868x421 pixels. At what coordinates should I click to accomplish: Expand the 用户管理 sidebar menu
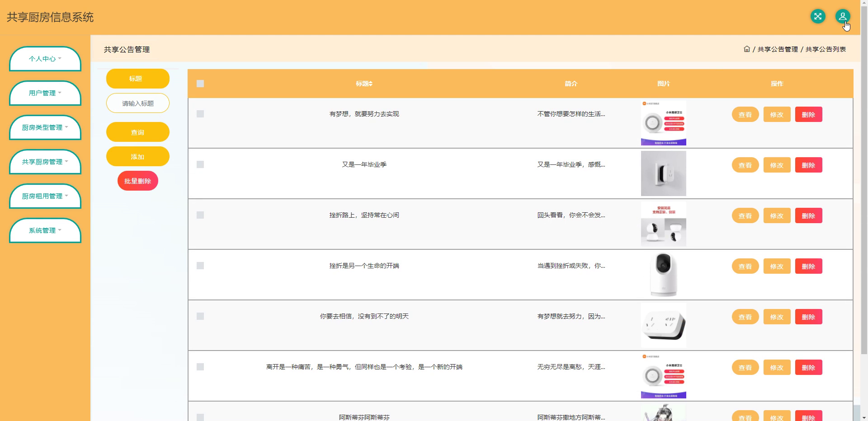click(x=45, y=93)
